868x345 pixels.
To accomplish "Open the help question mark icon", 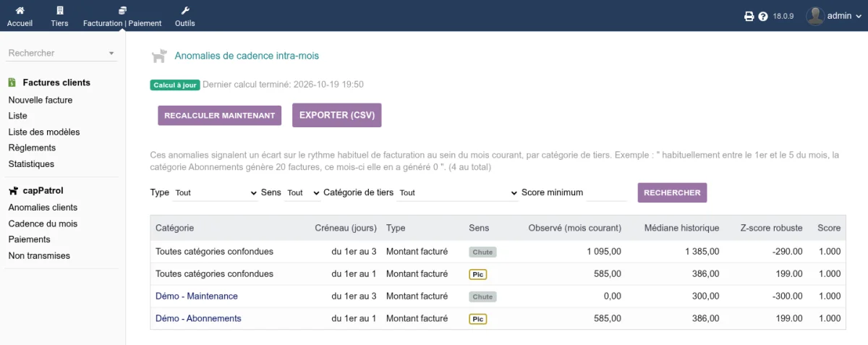I will click(762, 16).
